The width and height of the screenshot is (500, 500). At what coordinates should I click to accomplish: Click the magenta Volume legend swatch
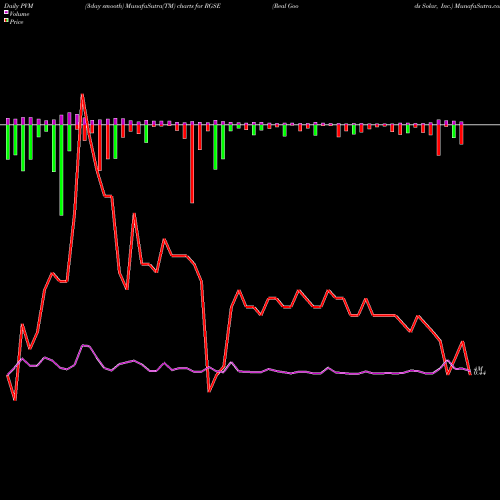[x=6, y=12]
